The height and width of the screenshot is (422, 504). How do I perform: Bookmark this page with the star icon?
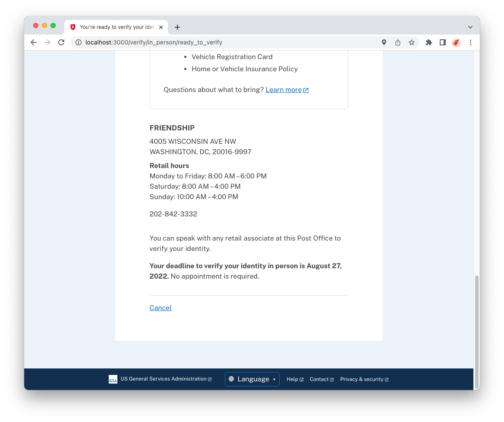tap(411, 42)
